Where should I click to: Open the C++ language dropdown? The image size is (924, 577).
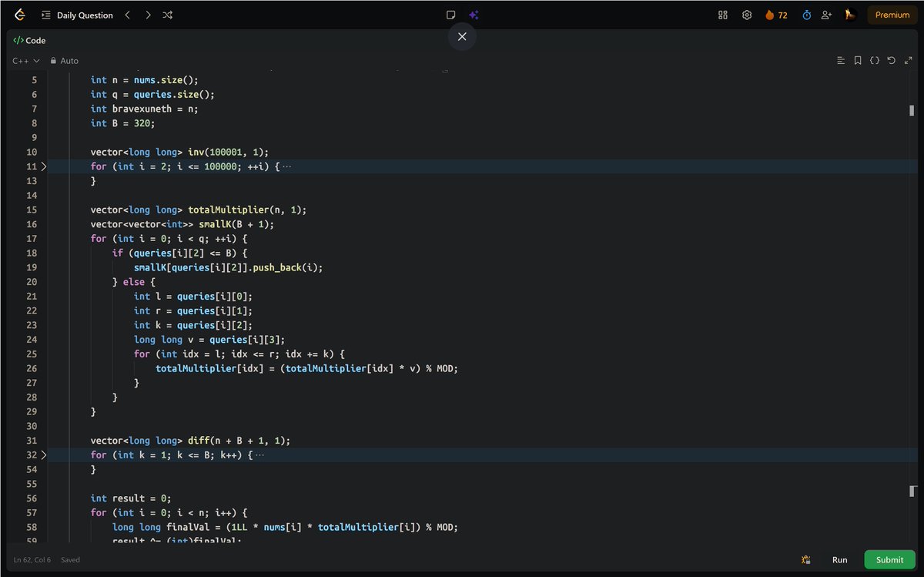pos(26,61)
